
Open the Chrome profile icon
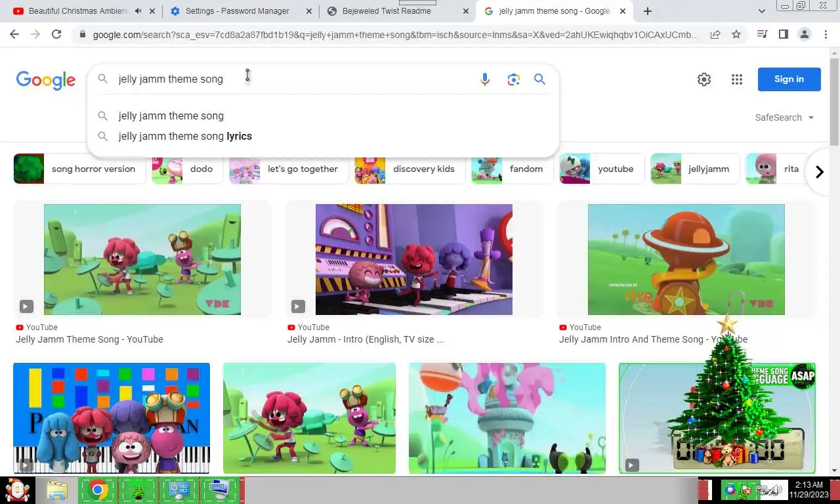coord(805,34)
